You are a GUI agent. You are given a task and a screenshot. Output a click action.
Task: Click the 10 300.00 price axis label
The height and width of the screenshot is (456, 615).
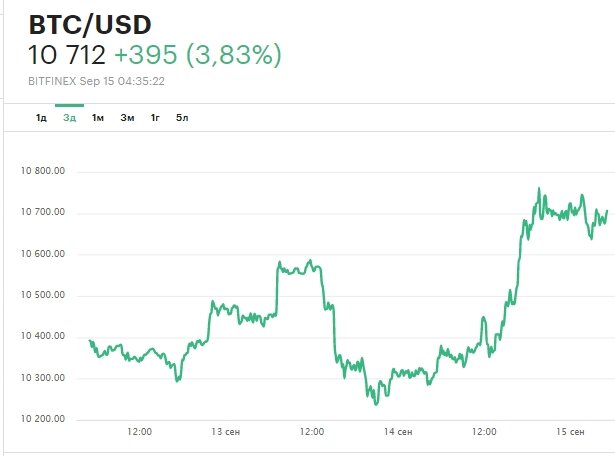[x=42, y=378]
